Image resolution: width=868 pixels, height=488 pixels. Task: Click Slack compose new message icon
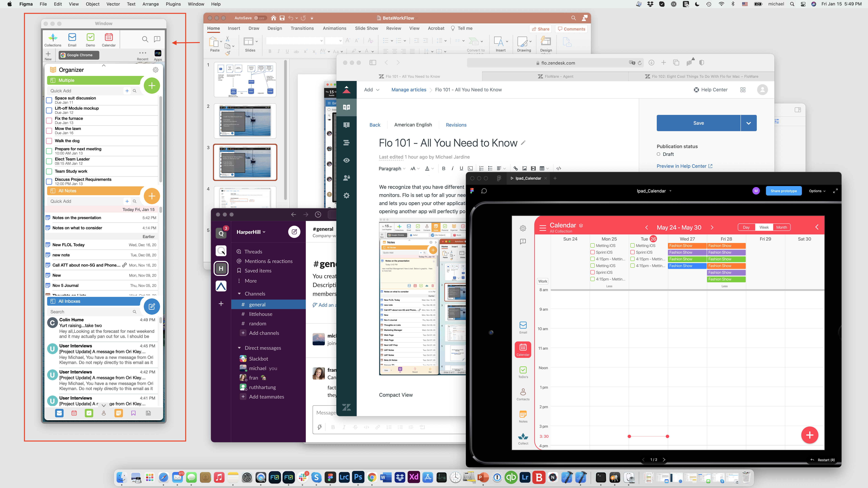coord(294,232)
